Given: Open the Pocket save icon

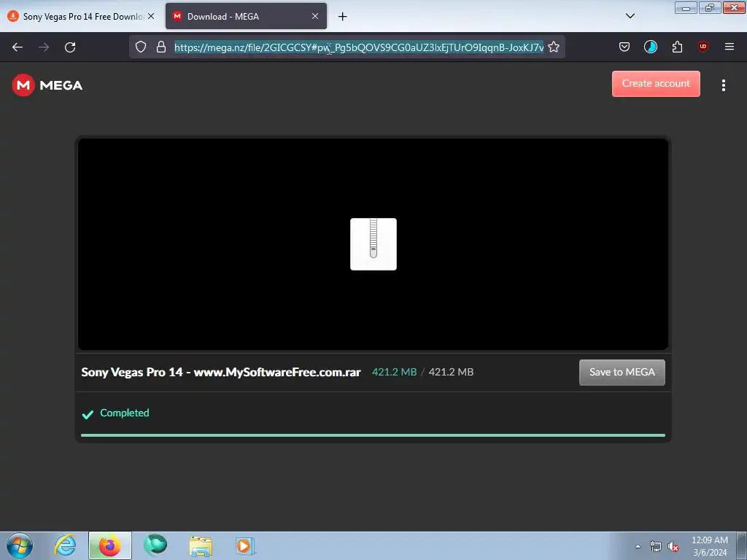Looking at the screenshot, I should (624, 47).
